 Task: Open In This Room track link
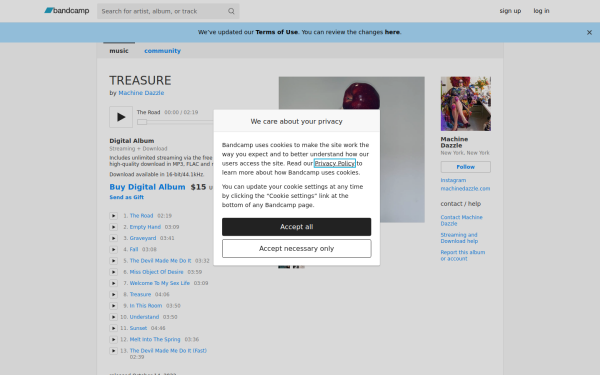[146, 306]
